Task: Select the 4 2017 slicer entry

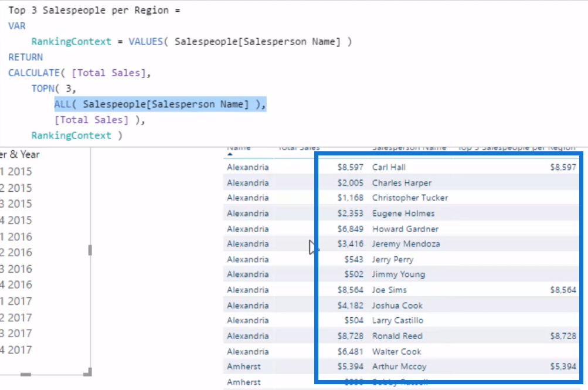Action: point(16,350)
